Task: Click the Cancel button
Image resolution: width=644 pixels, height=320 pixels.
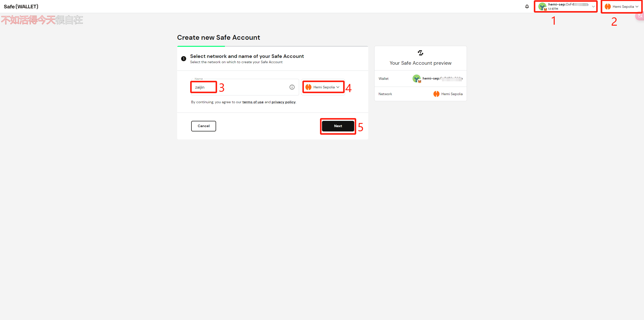Action: click(203, 126)
